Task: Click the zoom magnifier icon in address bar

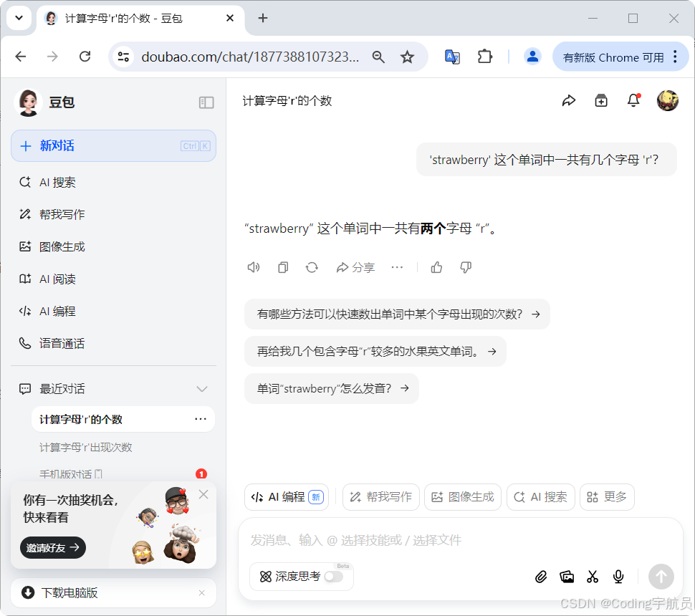Action: [x=378, y=57]
